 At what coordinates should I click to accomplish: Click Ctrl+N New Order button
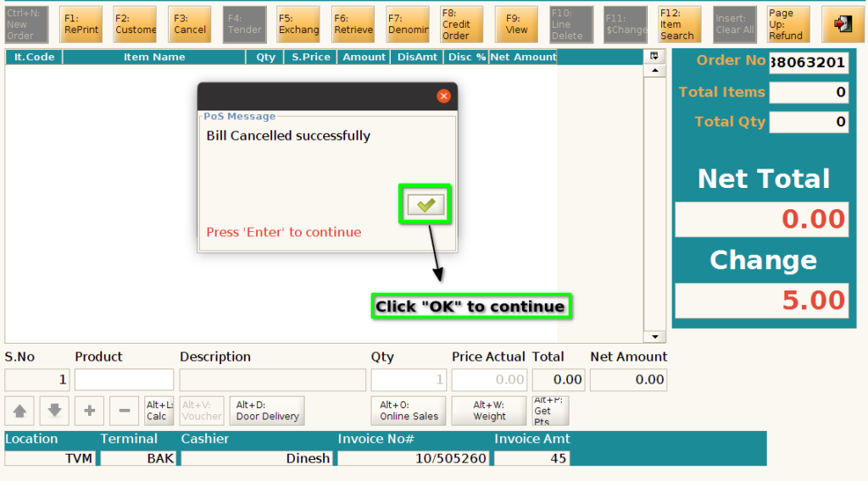coord(26,25)
